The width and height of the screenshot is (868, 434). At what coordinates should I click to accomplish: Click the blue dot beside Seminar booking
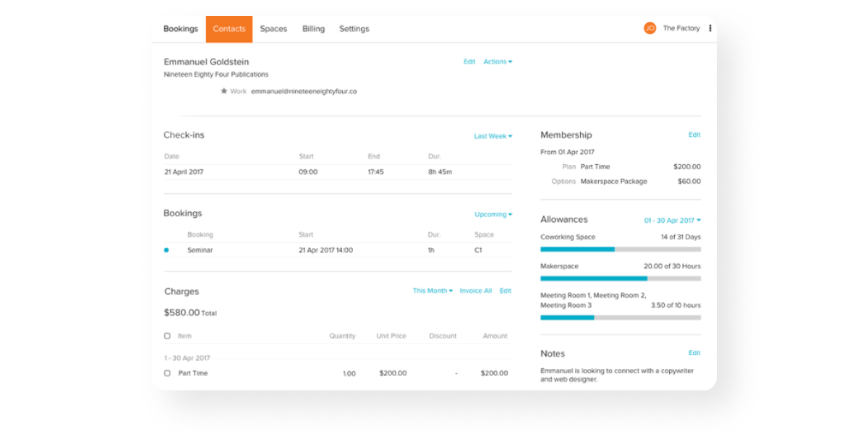click(x=166, y=250)
